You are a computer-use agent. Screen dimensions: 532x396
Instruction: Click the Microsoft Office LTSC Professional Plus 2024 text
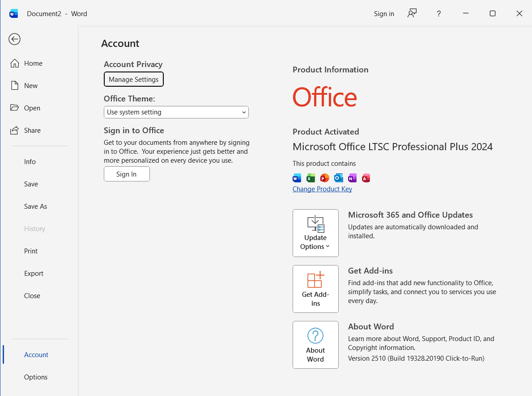(x=392, y=147)
